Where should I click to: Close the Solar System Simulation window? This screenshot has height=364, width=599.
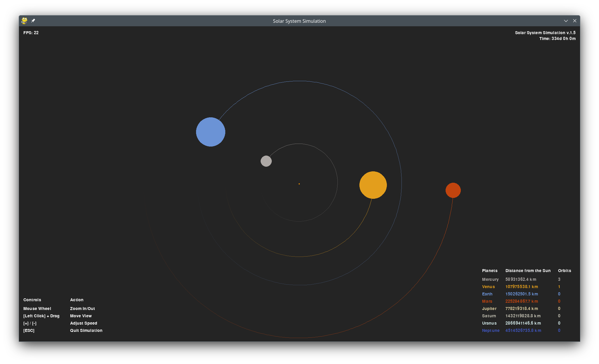[574, 21]
